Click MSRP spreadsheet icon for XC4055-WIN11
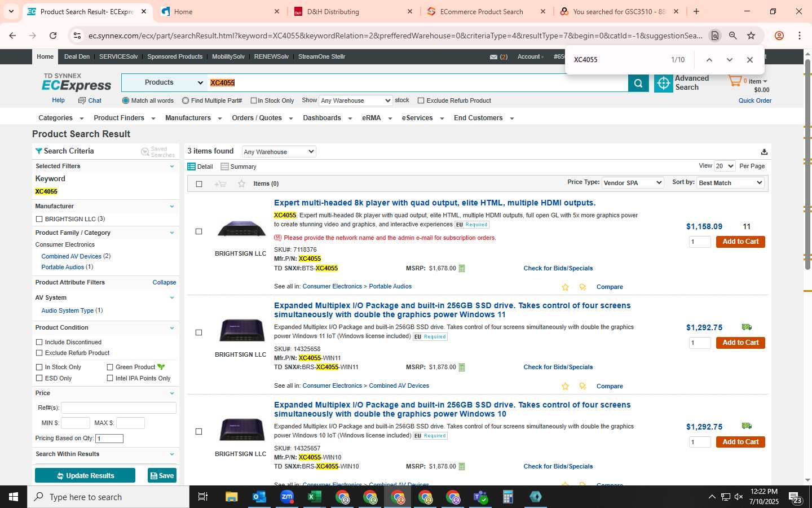This screenshot has width=812, height=508. (462, 367)
